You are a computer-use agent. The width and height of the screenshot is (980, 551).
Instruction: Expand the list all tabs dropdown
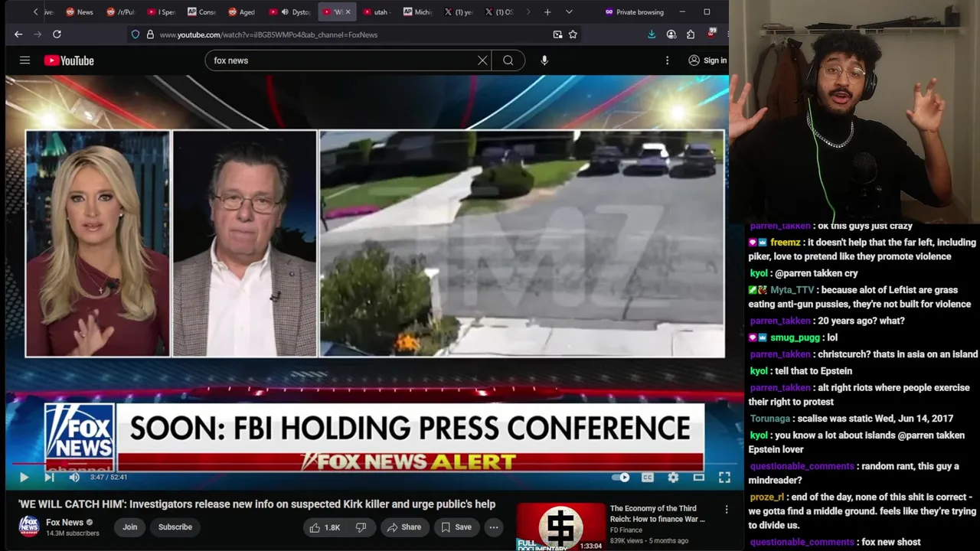[569, 12]
